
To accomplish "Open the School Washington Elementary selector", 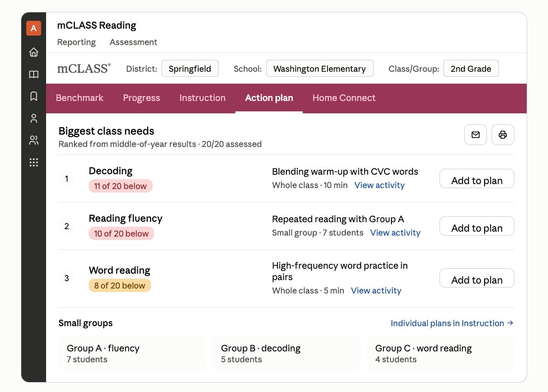I will tap(320, 68).
